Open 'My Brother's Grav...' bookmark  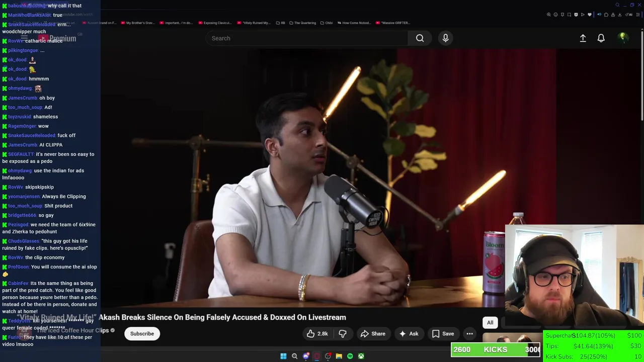click(137, 23)
